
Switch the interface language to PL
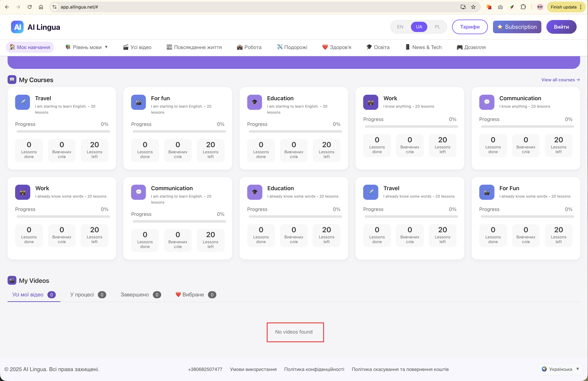(437, 27)
